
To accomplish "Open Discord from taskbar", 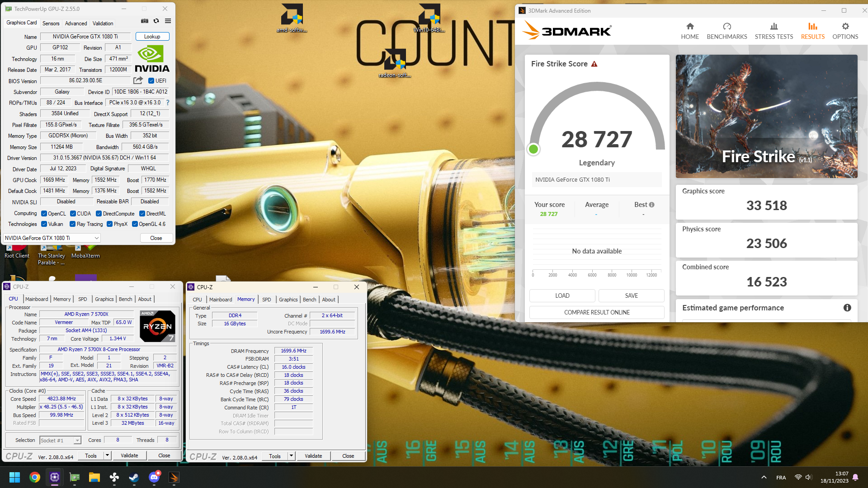I will click(x=154, y=477).
